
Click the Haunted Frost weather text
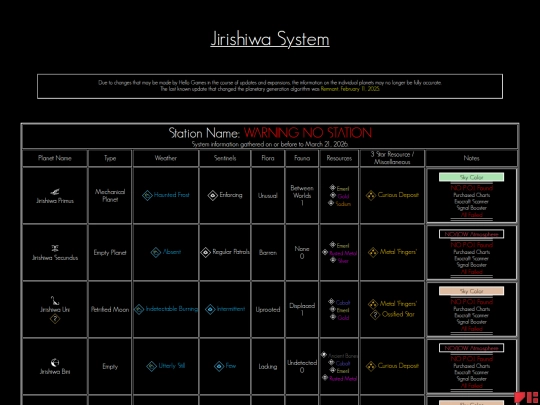pos(172,195)
